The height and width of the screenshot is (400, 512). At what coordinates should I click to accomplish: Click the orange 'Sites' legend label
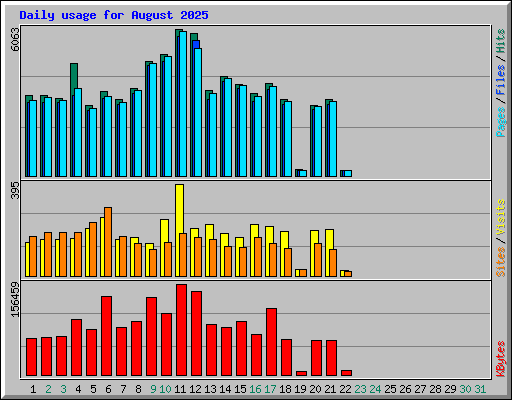501,262
